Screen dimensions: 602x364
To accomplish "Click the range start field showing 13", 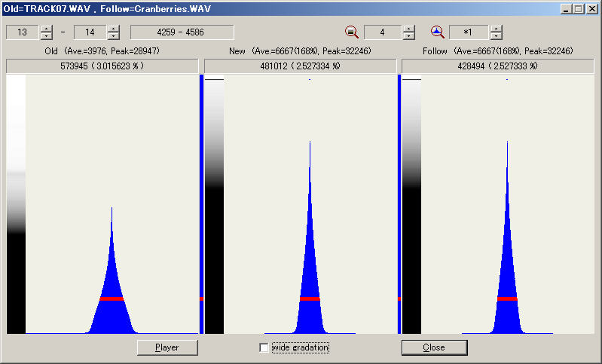I will (23, 32).
